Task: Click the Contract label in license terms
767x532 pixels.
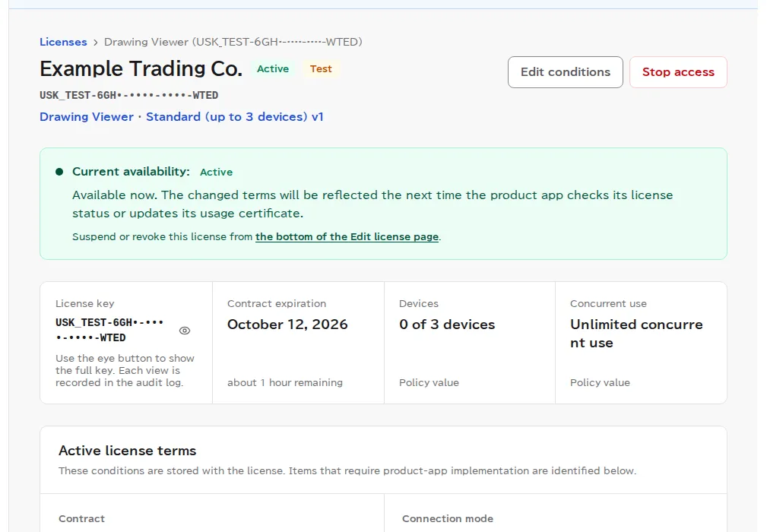Action: pyautogui.click(x=81, y=519)
